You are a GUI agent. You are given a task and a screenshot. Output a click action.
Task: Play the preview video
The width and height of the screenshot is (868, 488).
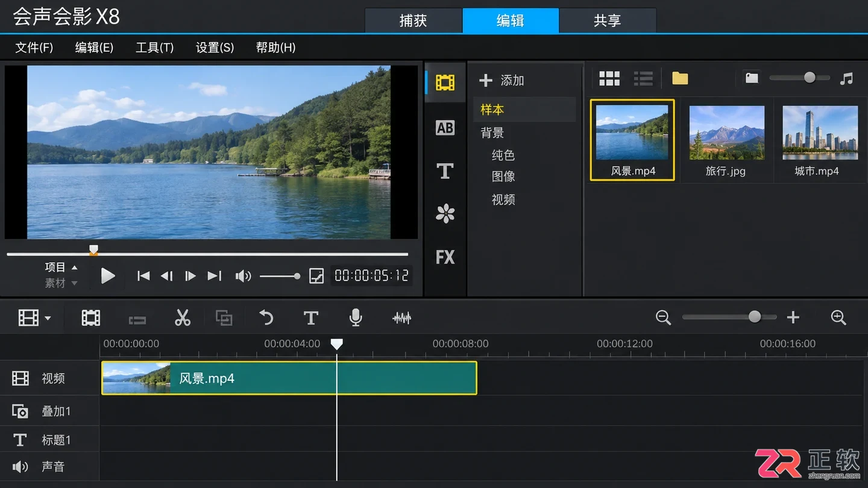108,276
